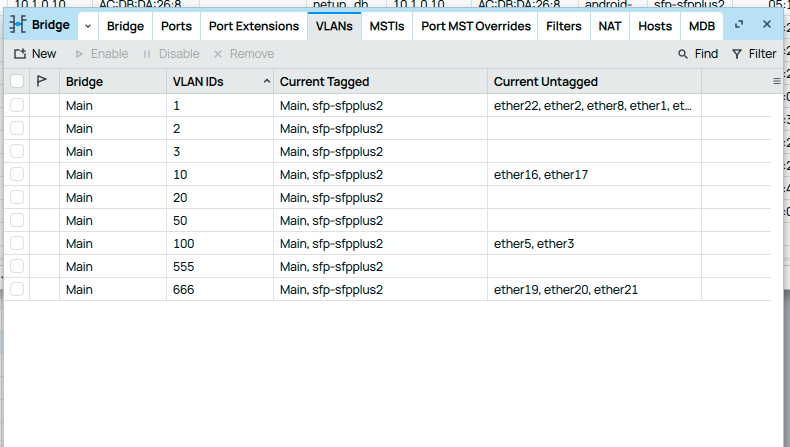Click the Bridge window icon
The width and height of the screenshot is (790, 447).
click(x=18, y=26)
